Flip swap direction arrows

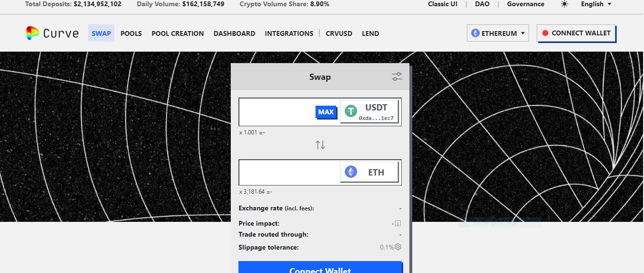pyautogui.click(x=320, y=144)
